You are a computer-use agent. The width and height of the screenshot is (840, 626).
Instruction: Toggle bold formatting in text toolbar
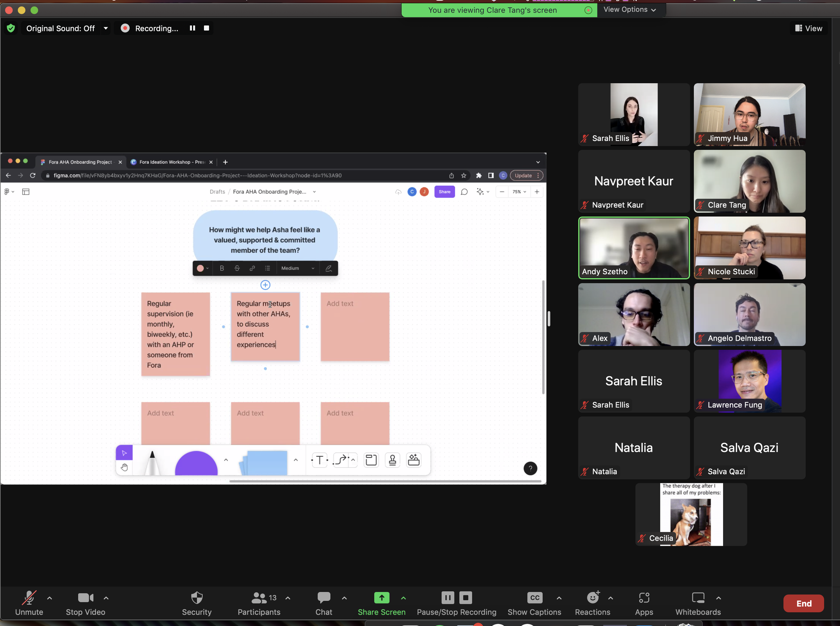(x=222, y=268)
